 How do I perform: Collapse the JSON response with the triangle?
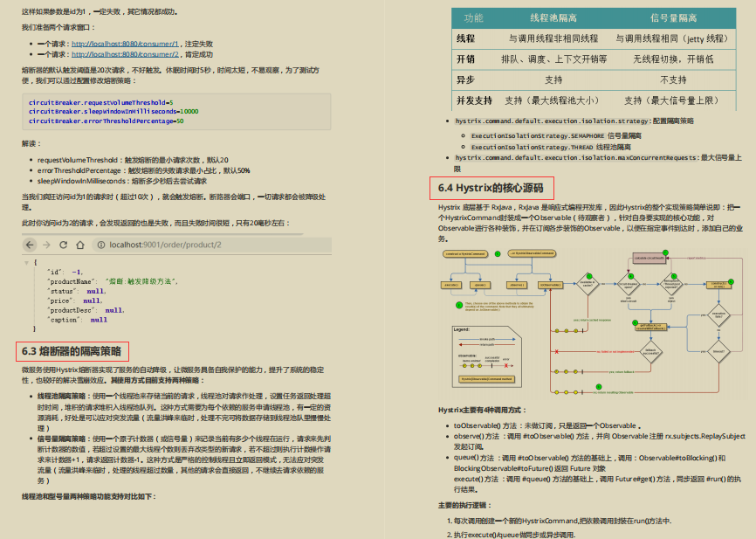26,263
